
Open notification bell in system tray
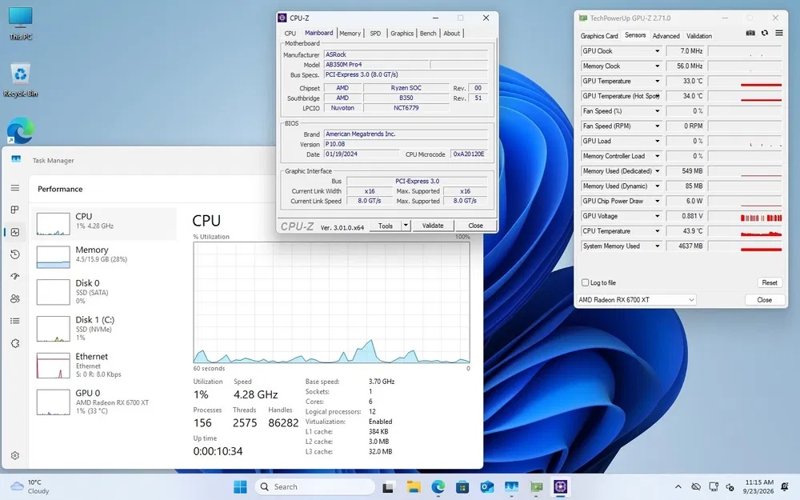point(785,487)
